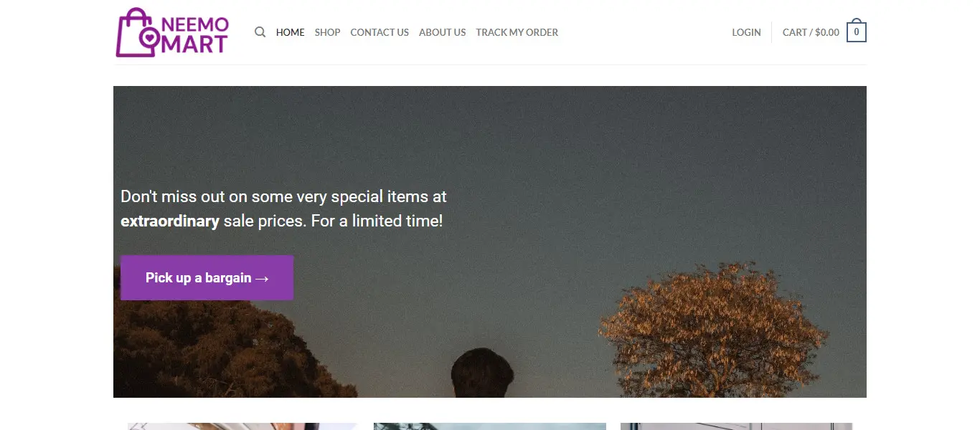Open TRACK MY ORDER page
Viewport: 980px width, 430px height.
pos(517,32)
